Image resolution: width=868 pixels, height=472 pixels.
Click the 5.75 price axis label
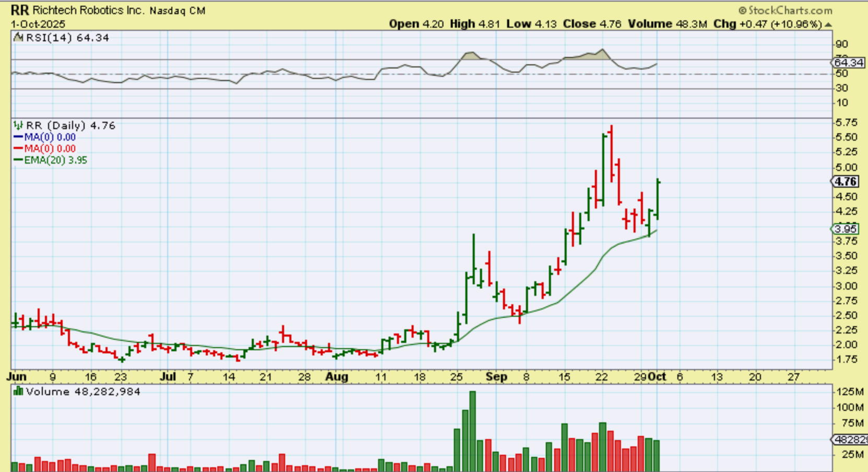[x=846, y=123]
